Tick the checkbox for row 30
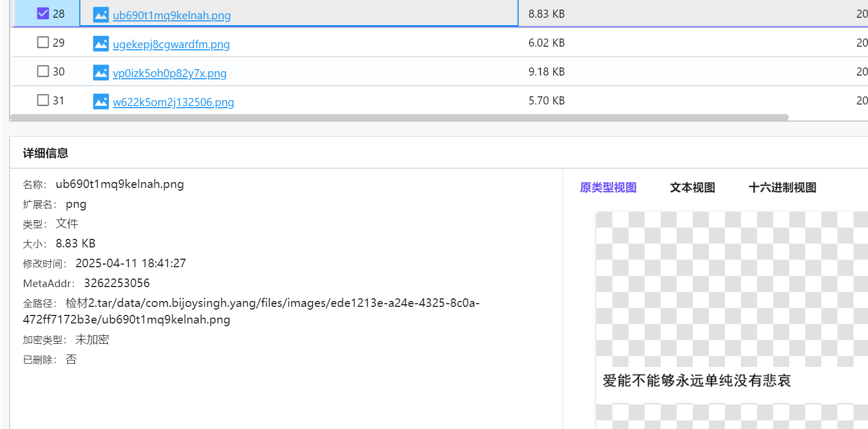868x429 pixels. 43,71
